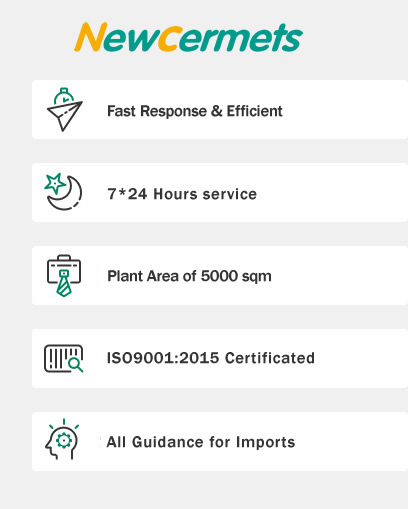Click the barcode scan icon
Viewport: 408px width, 509px height.
point(63,359)
